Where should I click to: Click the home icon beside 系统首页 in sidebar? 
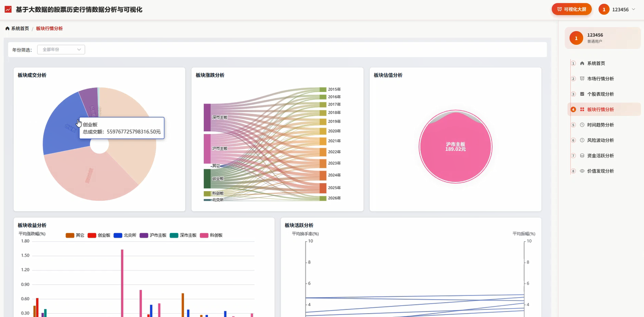tap(582, 63)
